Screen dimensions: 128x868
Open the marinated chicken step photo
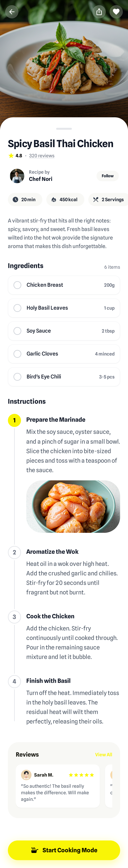73,506
